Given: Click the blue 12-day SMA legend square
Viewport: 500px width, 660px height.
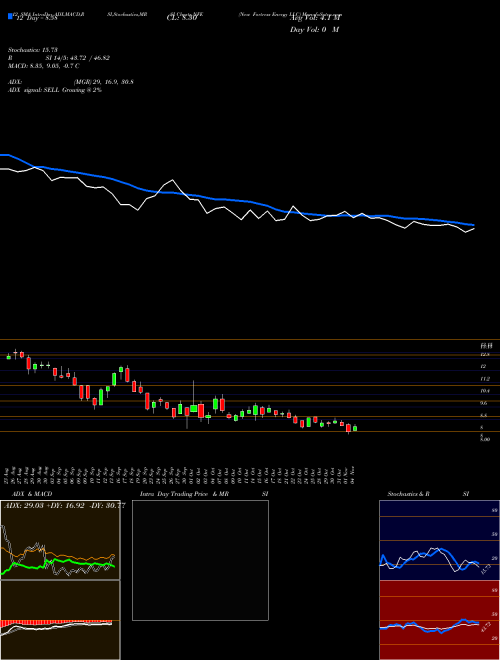Looking at the screenshot, I should (10, 17).
